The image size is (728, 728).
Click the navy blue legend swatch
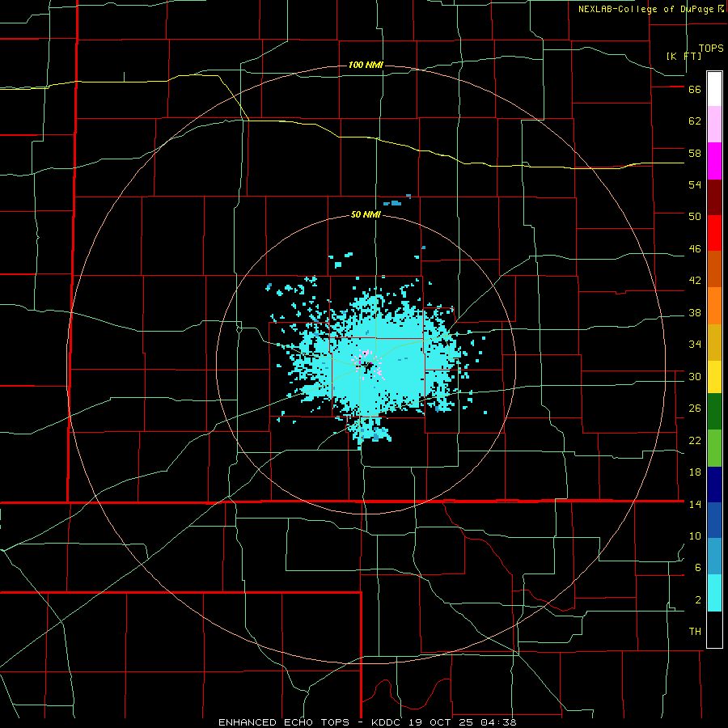click(714, 485)
